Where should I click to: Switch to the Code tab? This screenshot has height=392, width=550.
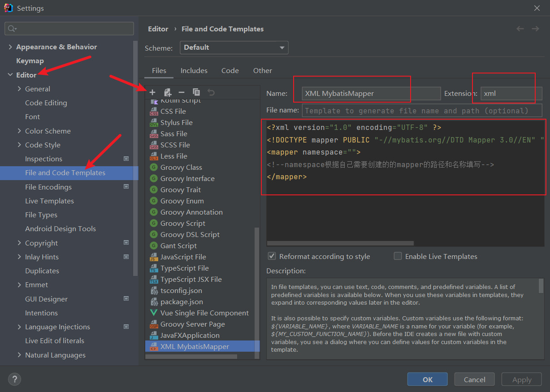click(230, 71)
